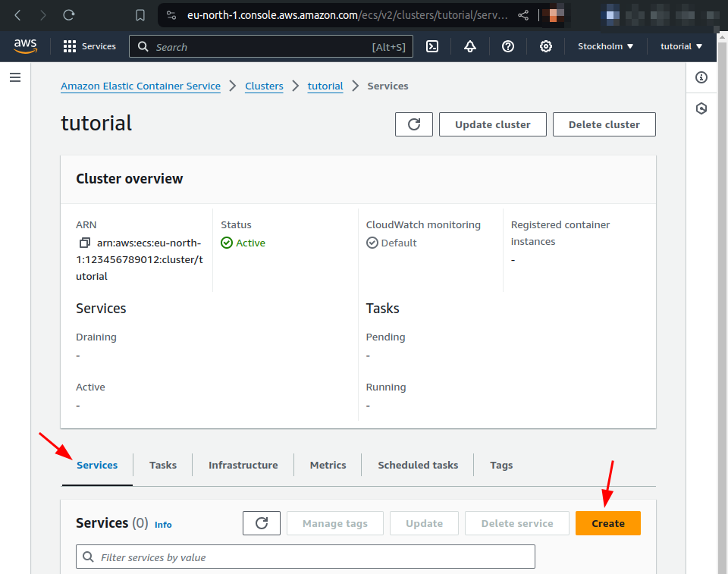Open the settings gear icon
Viewport: 728px width, 574px height.
point(546,46)
